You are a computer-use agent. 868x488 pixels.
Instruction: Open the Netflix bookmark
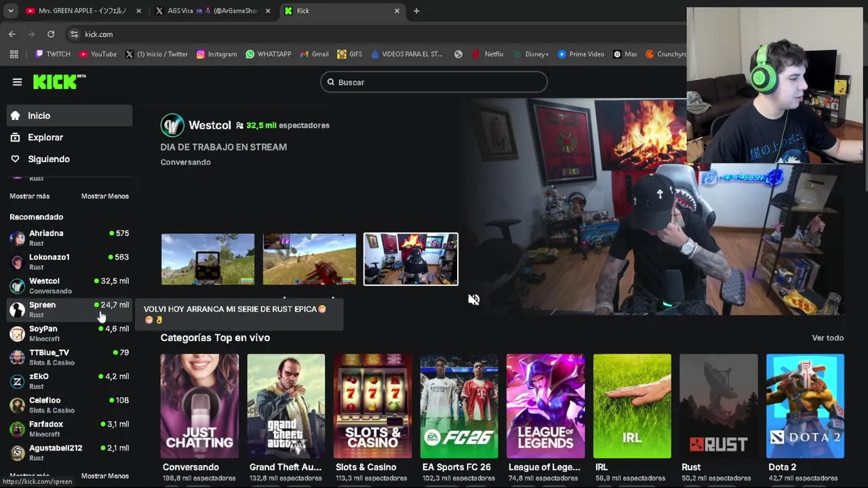pyautogui.click(x=488, y=54)
